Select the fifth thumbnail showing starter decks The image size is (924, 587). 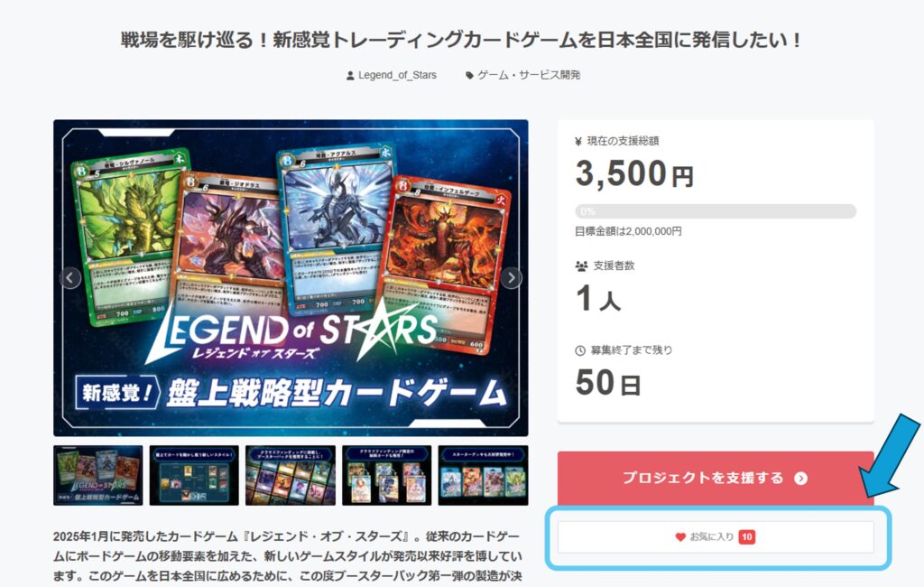click(x=484, y=476)
